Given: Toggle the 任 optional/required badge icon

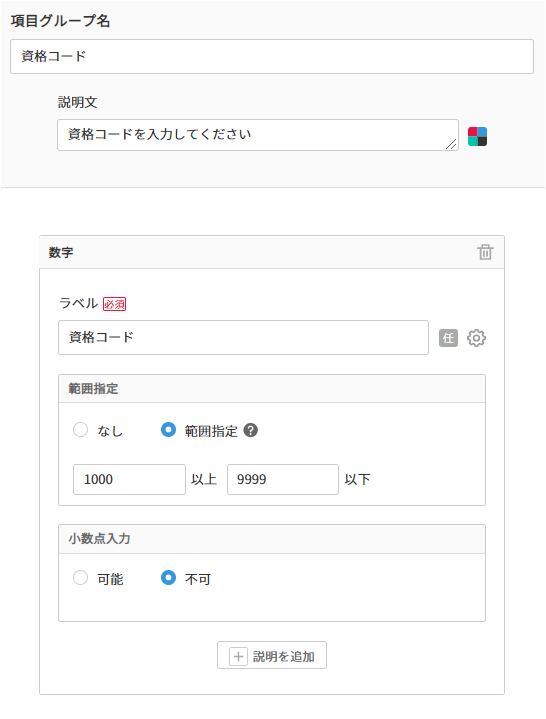Looking at the screenshot, I should pyautogui.click(x=448, y=338).
